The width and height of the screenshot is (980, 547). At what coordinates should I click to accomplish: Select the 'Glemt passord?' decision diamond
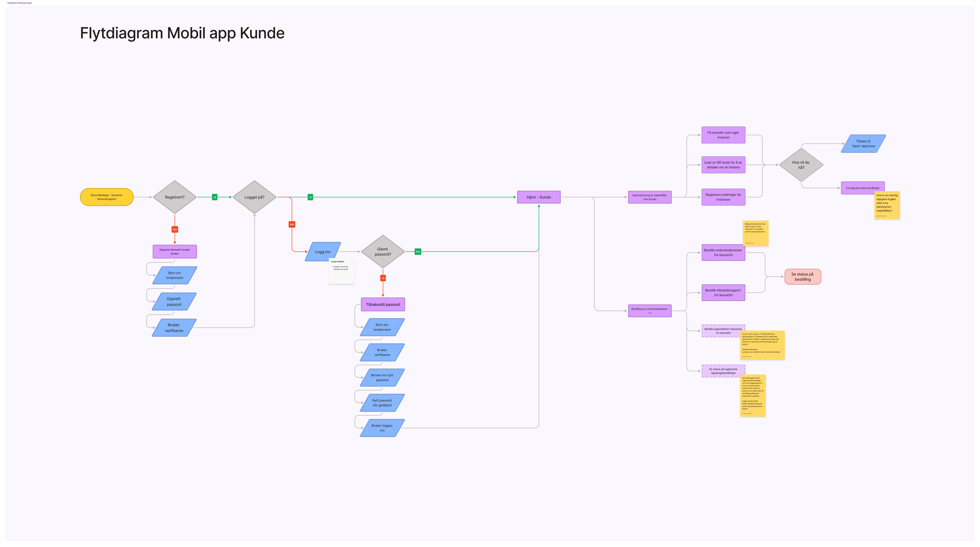tap(383, 252)
